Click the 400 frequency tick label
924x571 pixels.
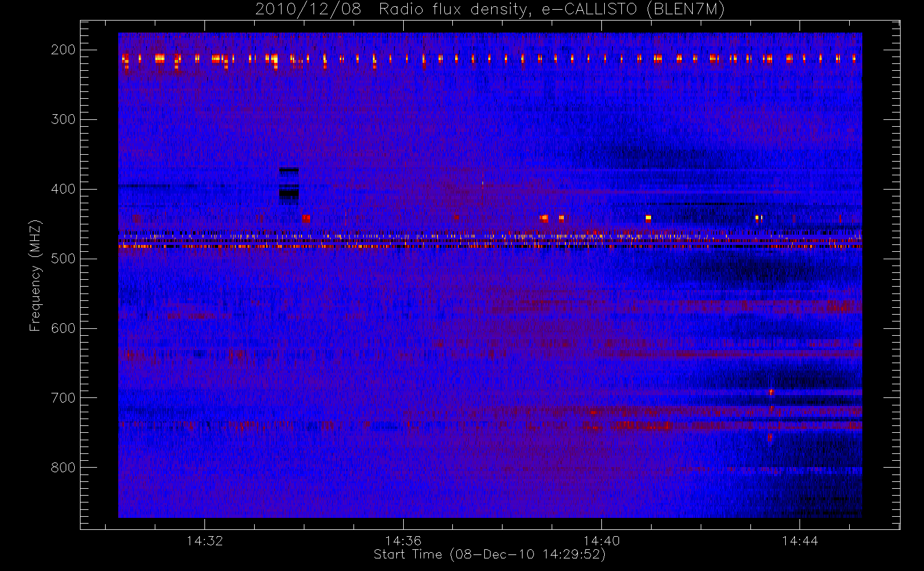tap(63, 189)
